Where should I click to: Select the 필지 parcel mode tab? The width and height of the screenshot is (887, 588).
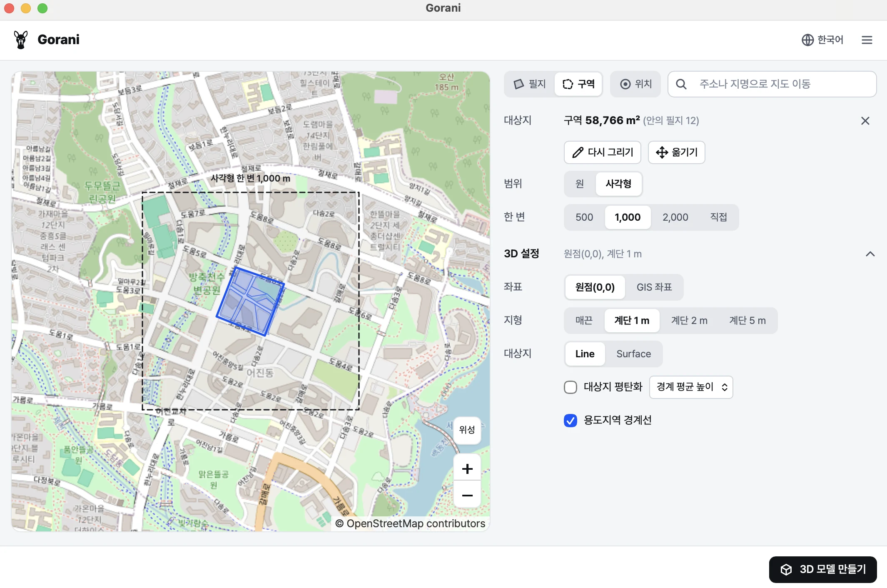click(530, 84)
